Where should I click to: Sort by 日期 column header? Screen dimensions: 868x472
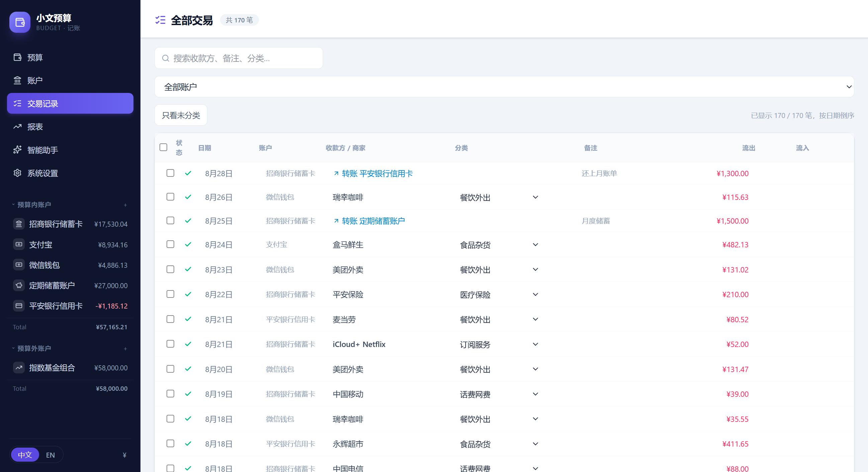coord(204,148)
